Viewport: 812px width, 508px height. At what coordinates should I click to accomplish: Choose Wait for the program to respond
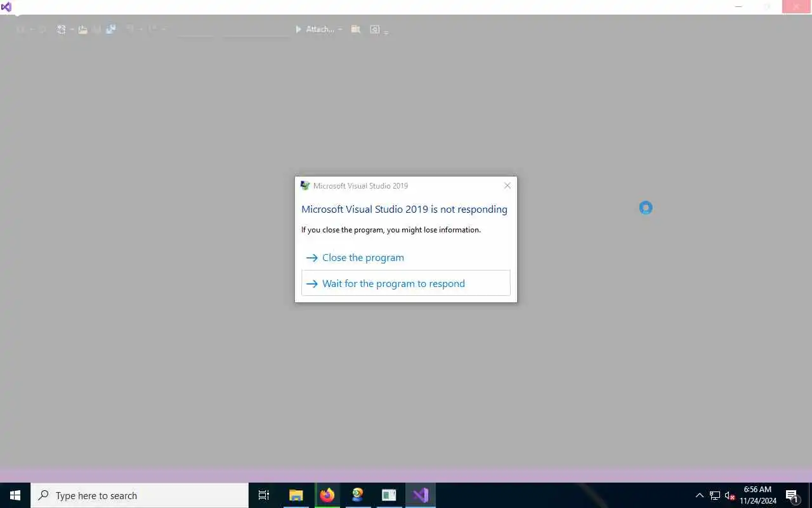click(x=405, y=283)
